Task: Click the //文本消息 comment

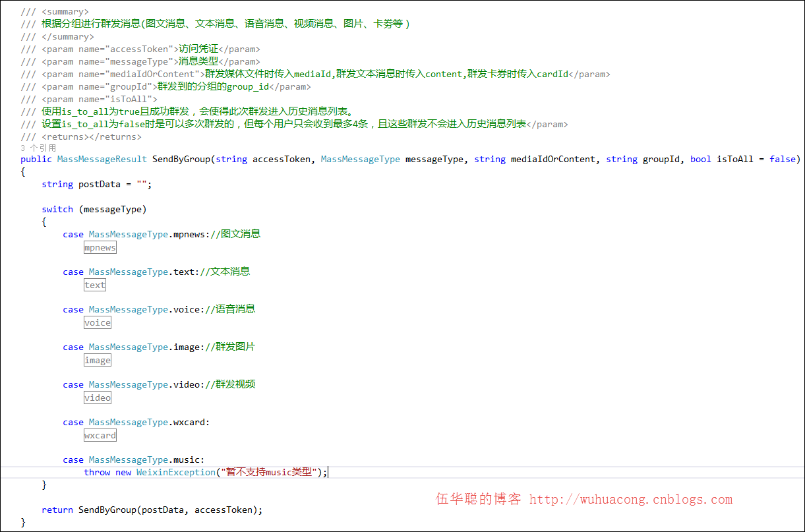Action: 225,272
